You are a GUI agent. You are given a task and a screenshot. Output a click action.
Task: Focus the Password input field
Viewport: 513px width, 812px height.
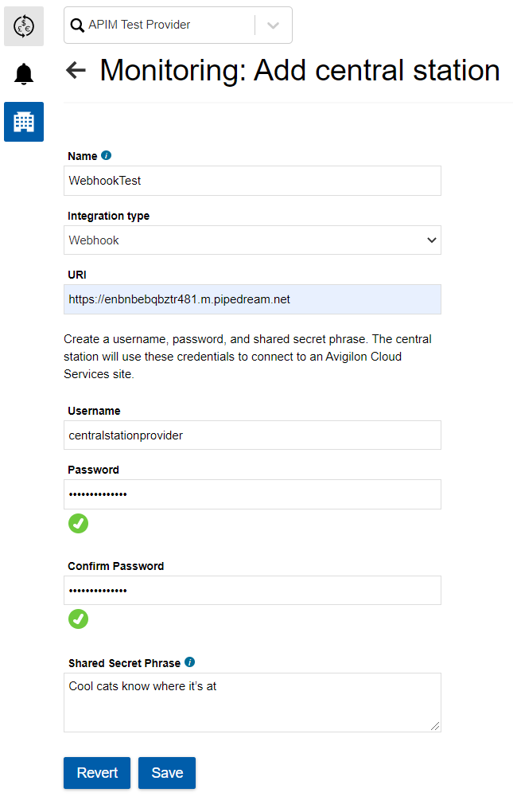pyautogui.click(x=252, y=494)
